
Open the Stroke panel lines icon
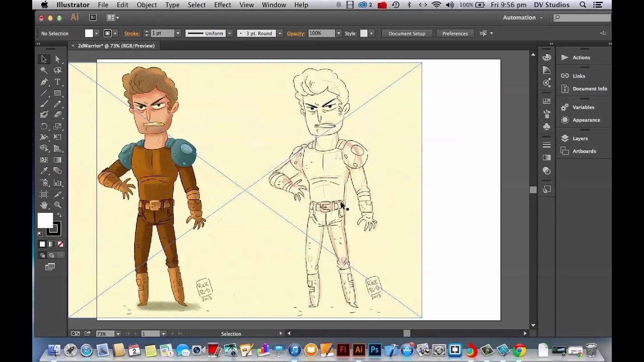547,145
